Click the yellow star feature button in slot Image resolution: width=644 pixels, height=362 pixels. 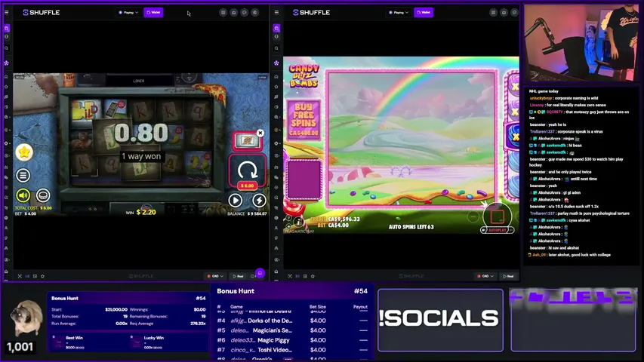coord(24,152)
